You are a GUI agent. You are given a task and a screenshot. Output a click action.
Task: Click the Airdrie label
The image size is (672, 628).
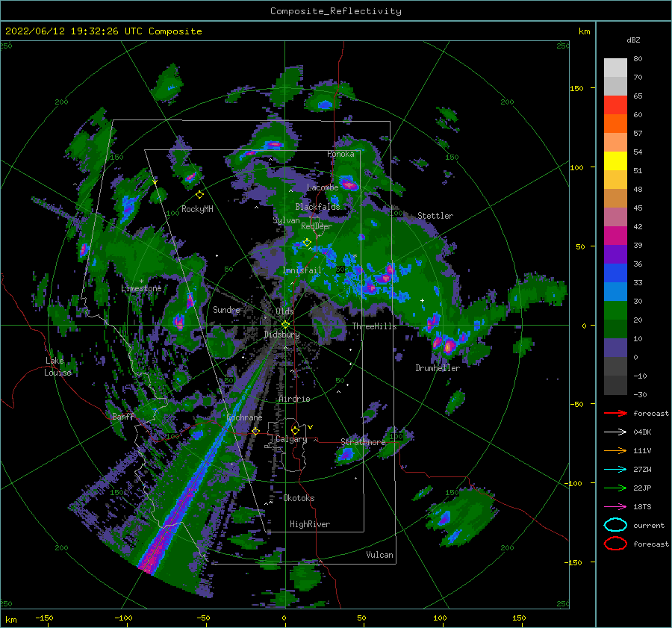[x=294, y=399]
